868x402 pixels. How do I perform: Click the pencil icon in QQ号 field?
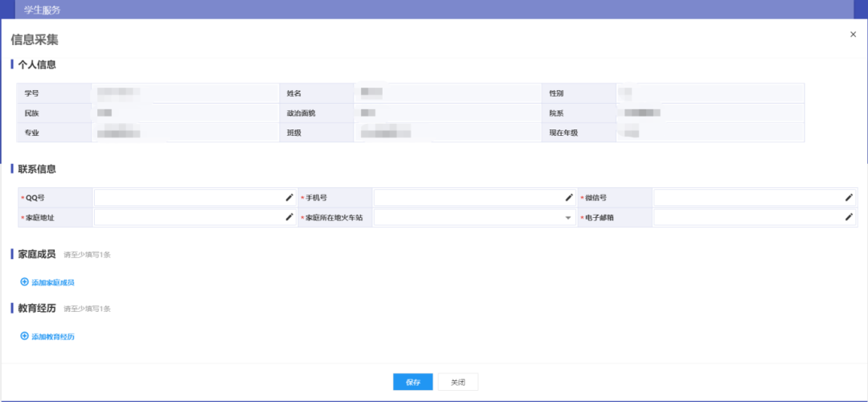click(x=289, y=197)
